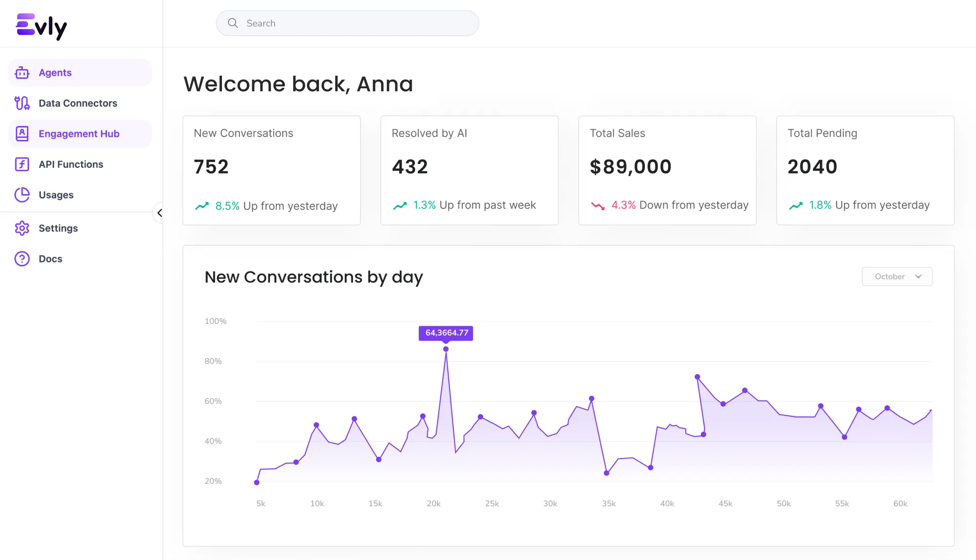Viewport: 976px width, 560px height.
Task: Switch to the Engagement Hub section
Action: coord(79,133)
